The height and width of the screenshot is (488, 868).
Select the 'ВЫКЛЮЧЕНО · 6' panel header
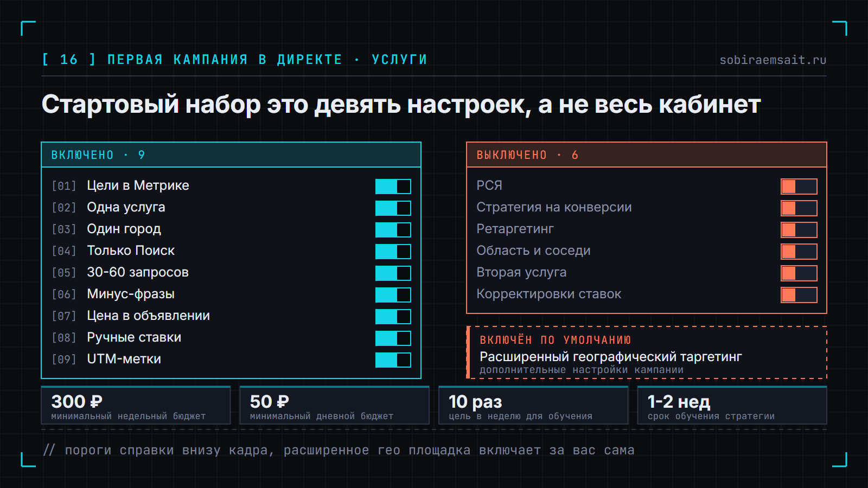coord(647,155)
